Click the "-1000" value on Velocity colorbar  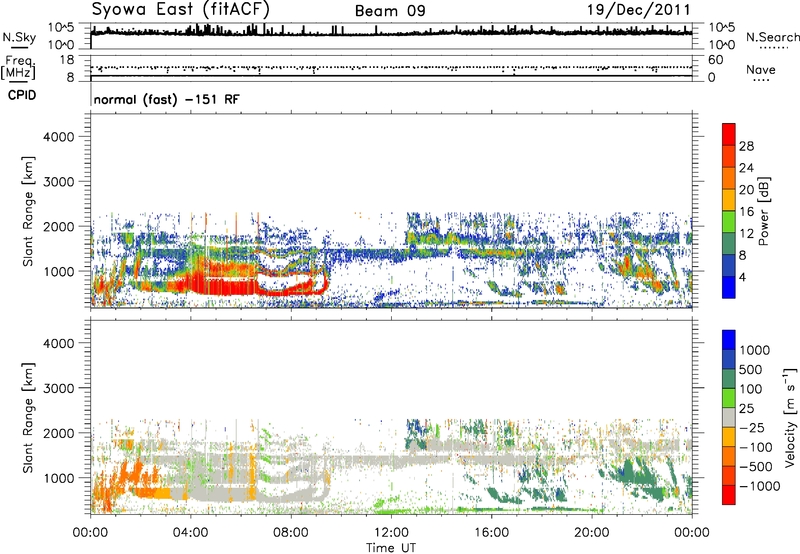pyautogui.click(x=759, y=486)
